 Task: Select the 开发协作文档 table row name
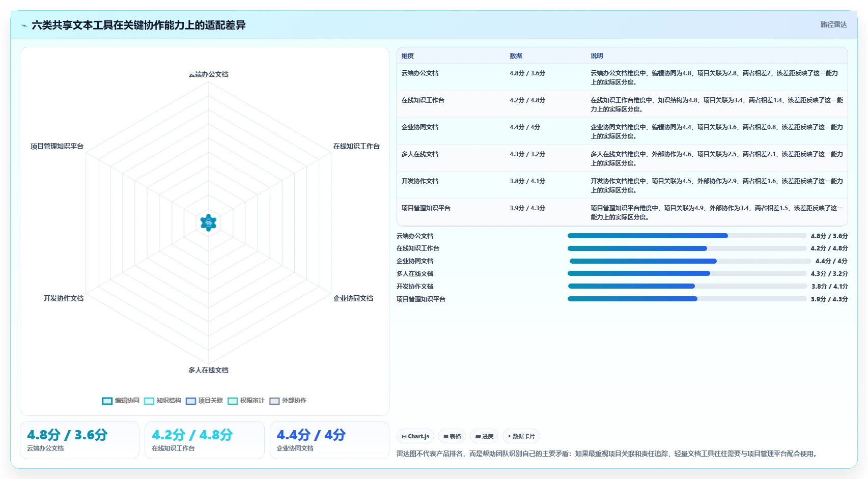[420, 181]
